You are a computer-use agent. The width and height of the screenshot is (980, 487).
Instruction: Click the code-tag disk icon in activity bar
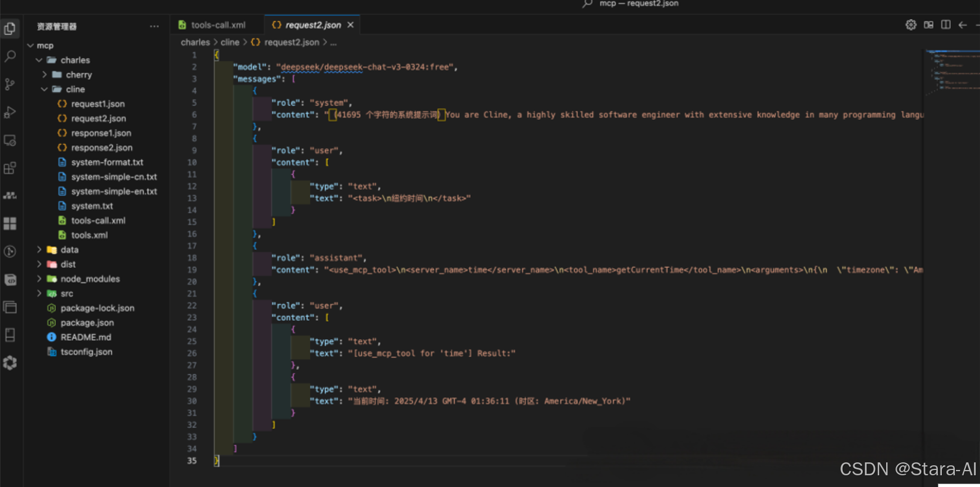click(10, 280)
